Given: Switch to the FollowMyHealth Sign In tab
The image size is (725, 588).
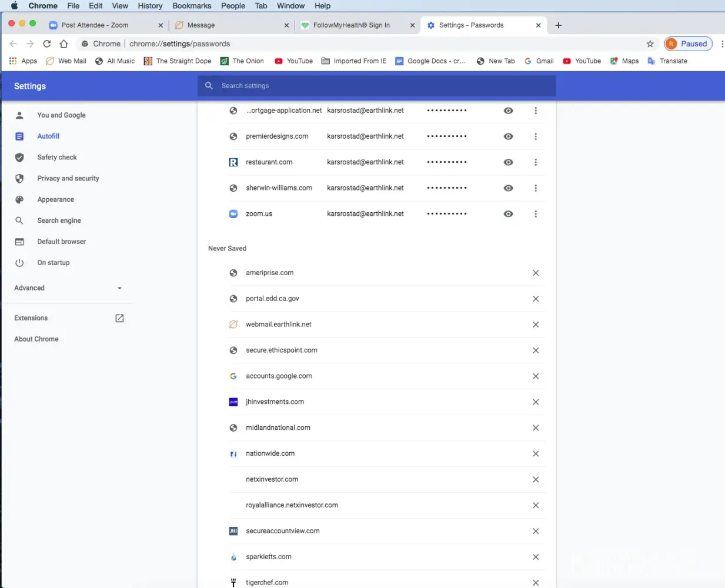Looking at the screenshot, I should pos(351,25).
